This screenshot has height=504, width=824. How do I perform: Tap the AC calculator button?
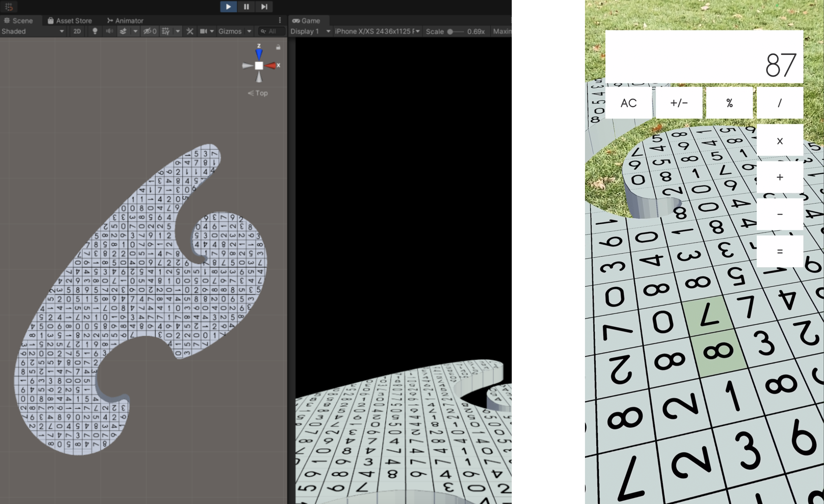[x=629, y=103]
